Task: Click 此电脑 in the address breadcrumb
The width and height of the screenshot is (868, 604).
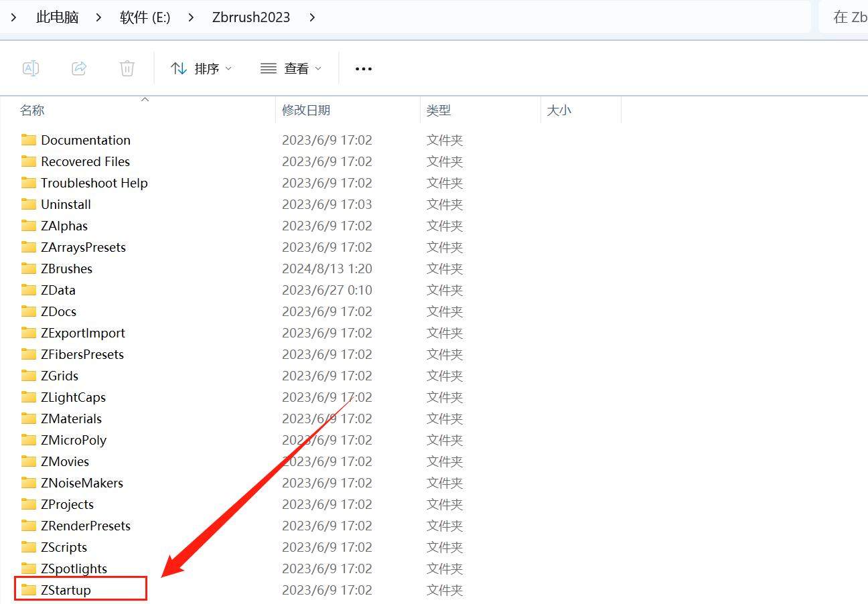Action: click(x=57, y=17)
